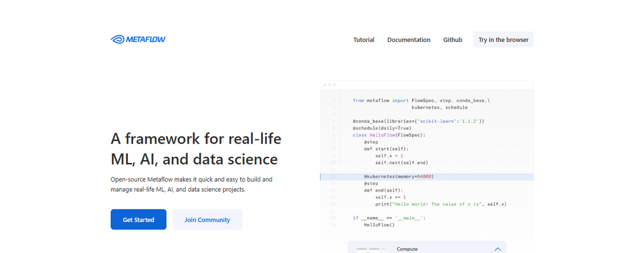
Task: Click the Try in the browser button
Action: [x=503, y=40]
